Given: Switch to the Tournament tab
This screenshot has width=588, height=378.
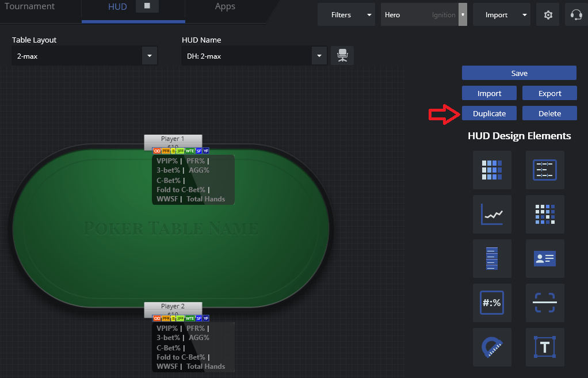Looking at the screenshot, I should (29, 6).
